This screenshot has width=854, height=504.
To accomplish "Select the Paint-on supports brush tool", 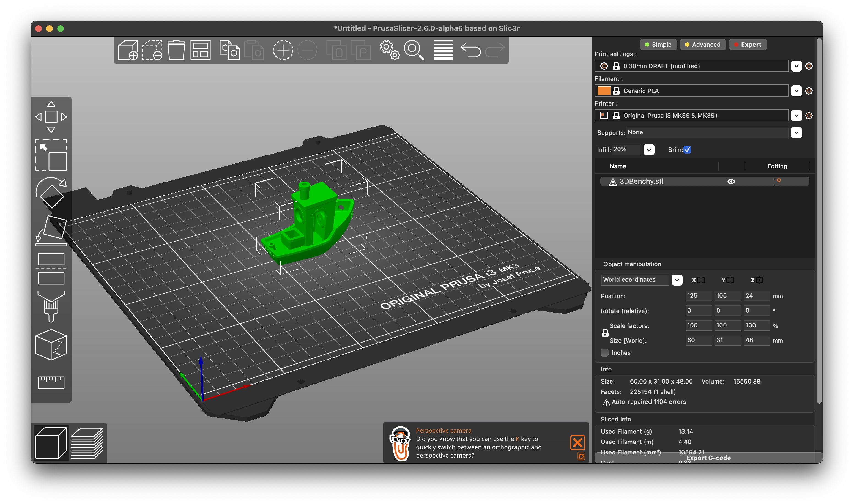I will (x=51, y=307).
